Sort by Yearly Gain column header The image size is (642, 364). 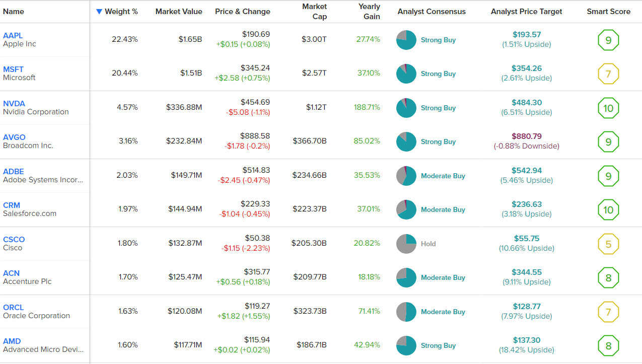click(x=369, y=12)
